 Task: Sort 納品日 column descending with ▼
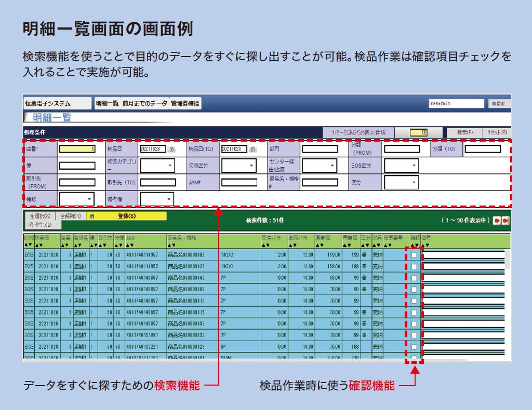[x=41, y=245]
